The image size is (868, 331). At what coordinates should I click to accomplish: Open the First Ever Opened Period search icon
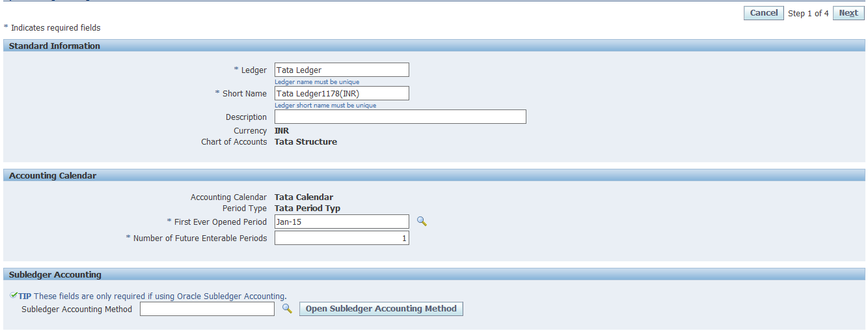point(422,222)
